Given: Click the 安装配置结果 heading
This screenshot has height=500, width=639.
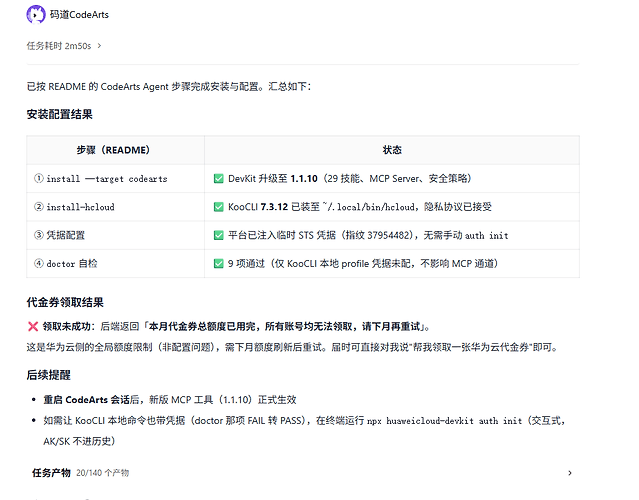Looking at the screenshot, I should [59, 114].
